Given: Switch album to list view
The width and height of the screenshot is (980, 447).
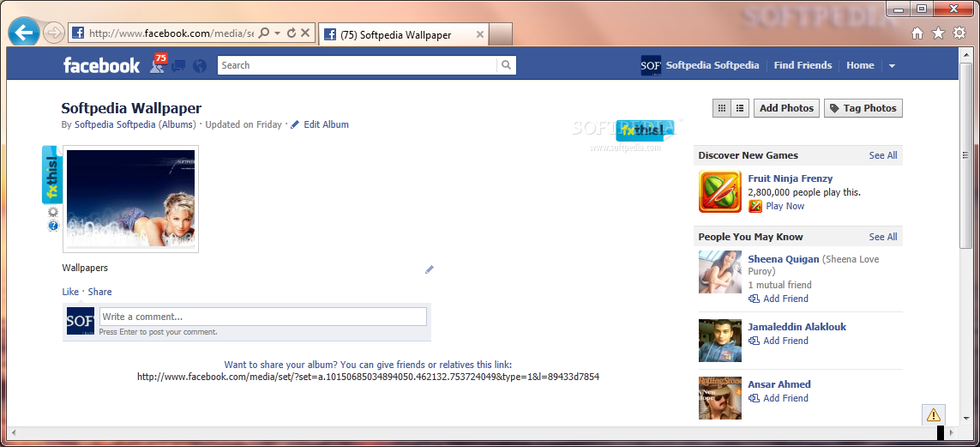Looking at the screenshot, I should (x=740, y=108).
